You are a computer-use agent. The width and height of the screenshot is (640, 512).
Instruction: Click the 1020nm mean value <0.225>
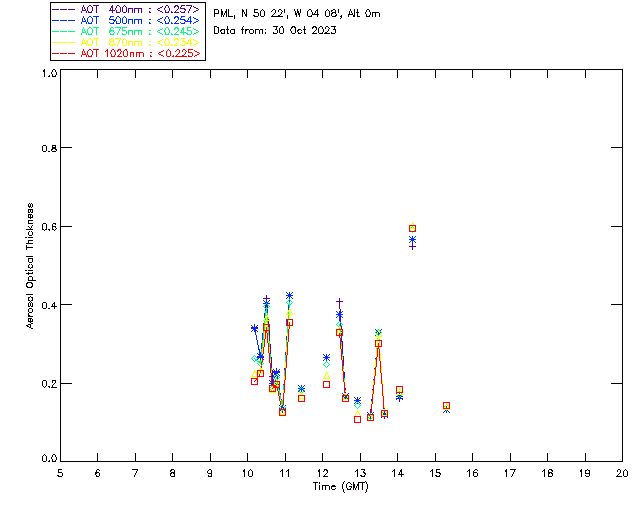click(x=179, y=53)
